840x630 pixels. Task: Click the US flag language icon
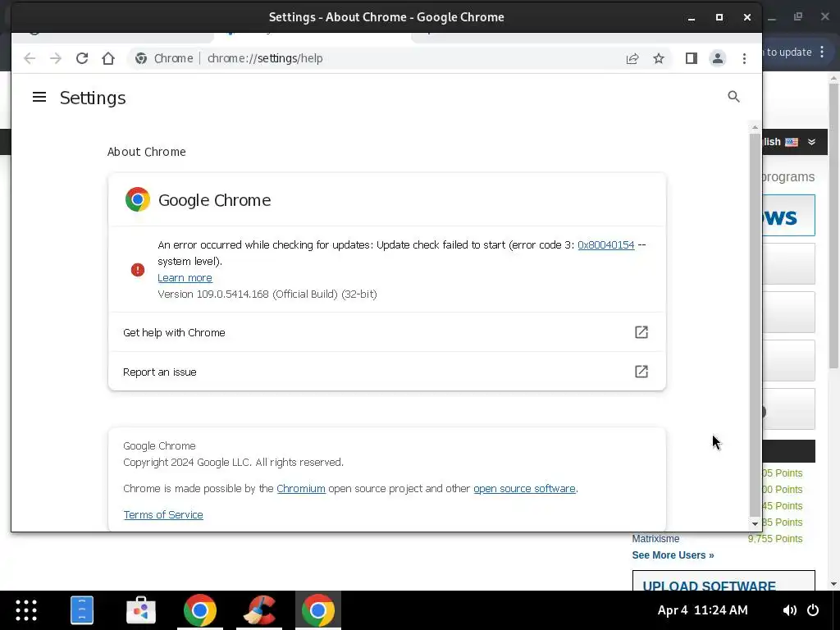tap(792, 142)
